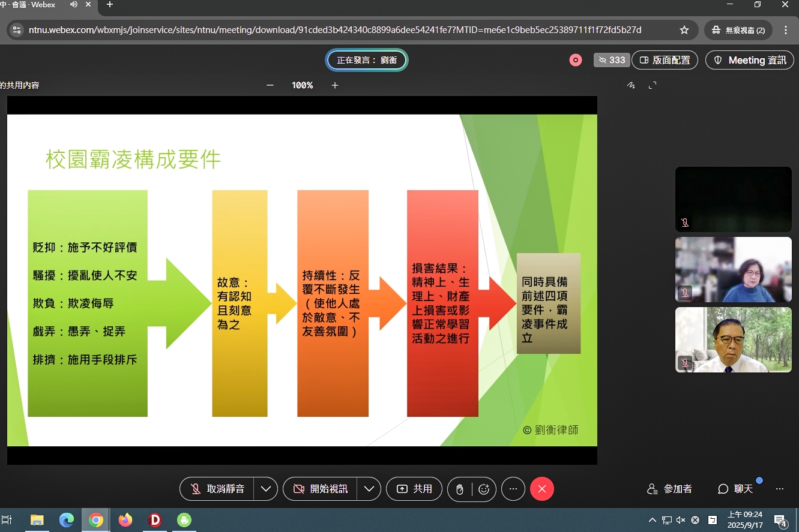The height and width of the screenshot is (532, 799).
Task: Open the 聊天 chat panel
Action: pos(735,489)
